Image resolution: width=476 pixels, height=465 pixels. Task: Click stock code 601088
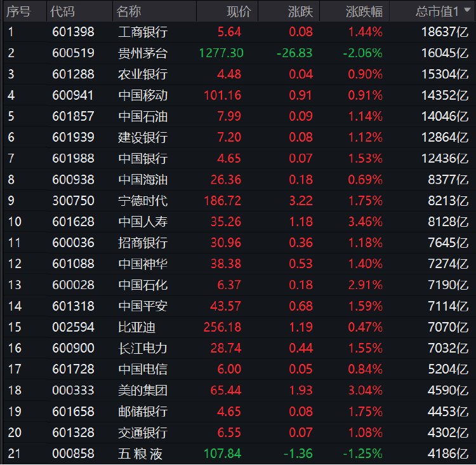coord(73,264)
